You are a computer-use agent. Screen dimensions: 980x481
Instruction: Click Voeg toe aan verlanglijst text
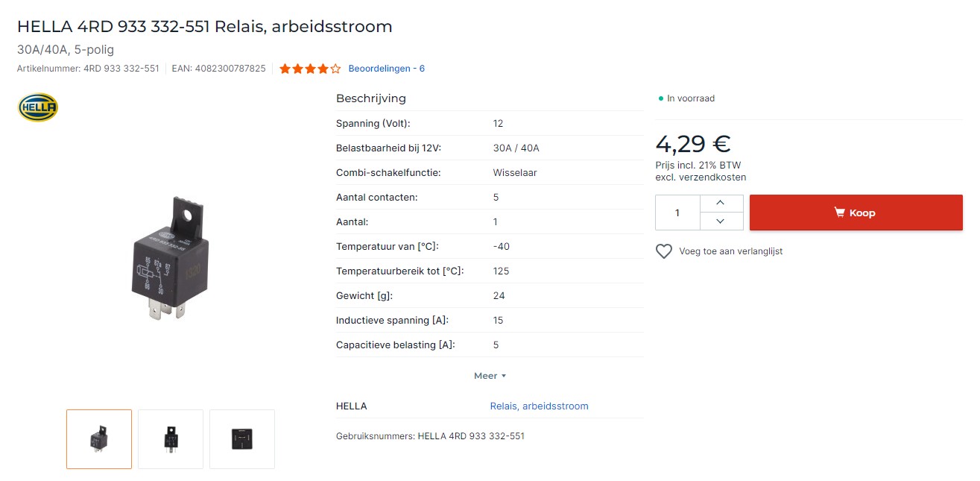(730, 251)
